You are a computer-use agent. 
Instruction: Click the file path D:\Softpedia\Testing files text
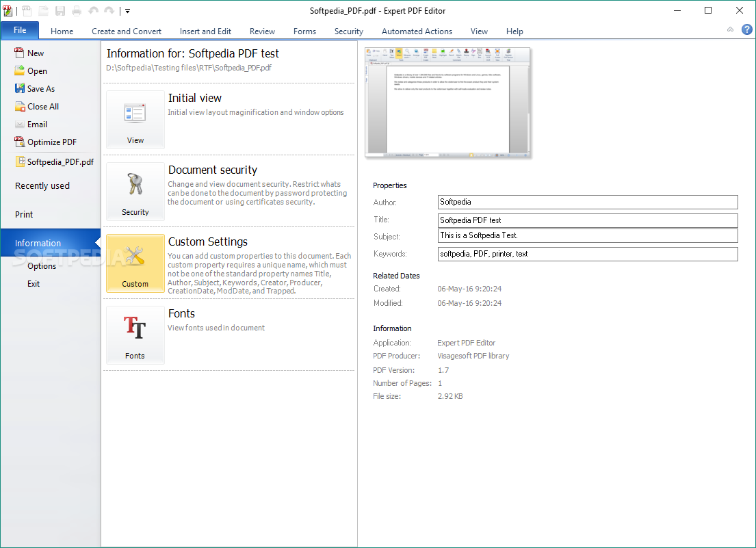click(x=189, y=68)
